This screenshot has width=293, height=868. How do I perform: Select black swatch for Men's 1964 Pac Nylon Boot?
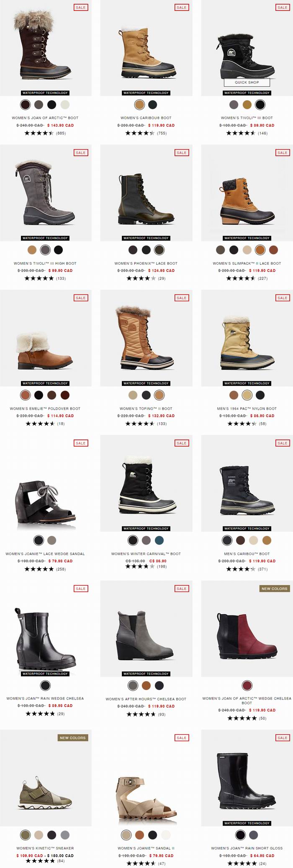(x=260, y=395)
